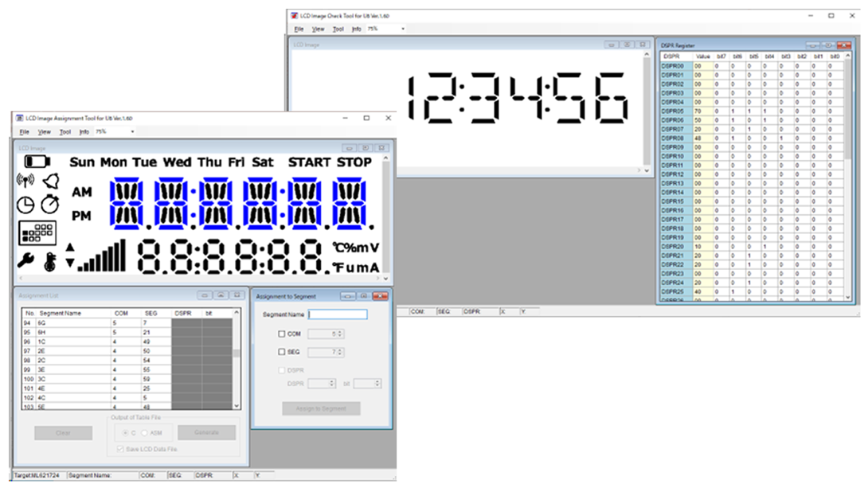Image resolution: width=868 pixels, height=488 pixels.
Task: Select the wrench icon
Action: coord(25,260)
